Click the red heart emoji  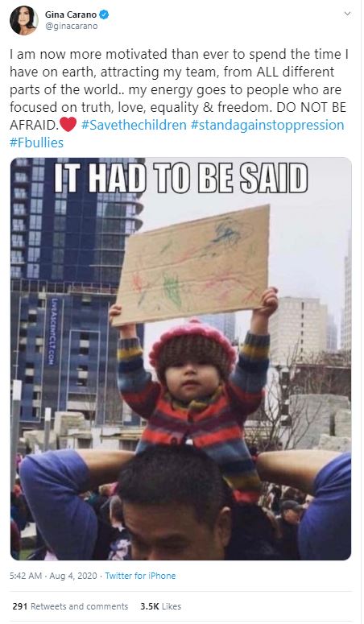coord(68,125)
